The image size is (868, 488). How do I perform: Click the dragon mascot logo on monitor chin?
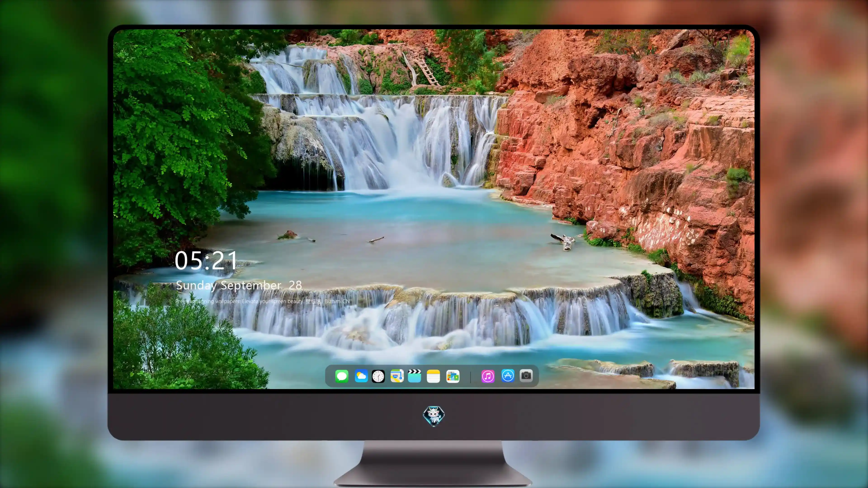pyautogui.click(x=434, y=416)
